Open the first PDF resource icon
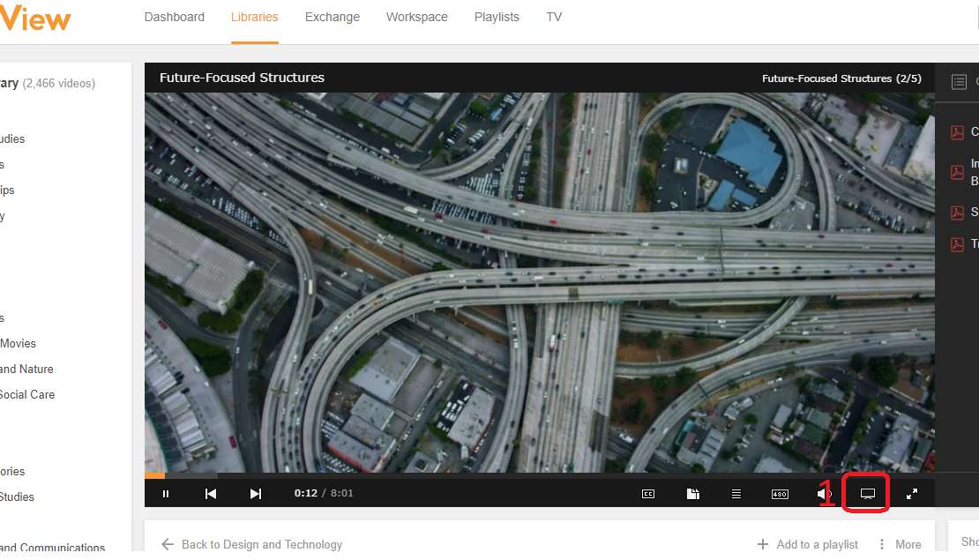This screenshot has height=560, width=979. pyautogui.click(x=957, y=132)
